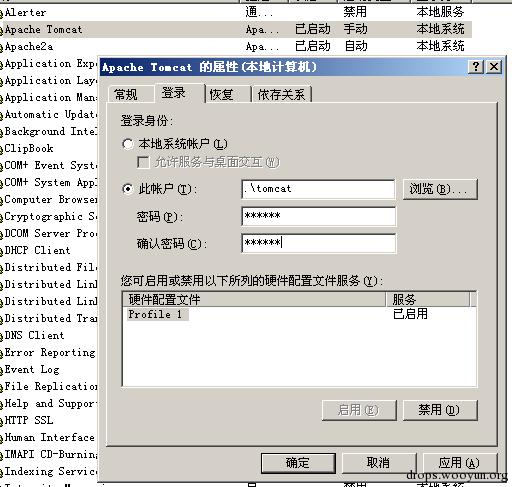Click 已启动 status in Apache2a row
Viewport: 512px width, 487px height.
click(x=313, y=46)
